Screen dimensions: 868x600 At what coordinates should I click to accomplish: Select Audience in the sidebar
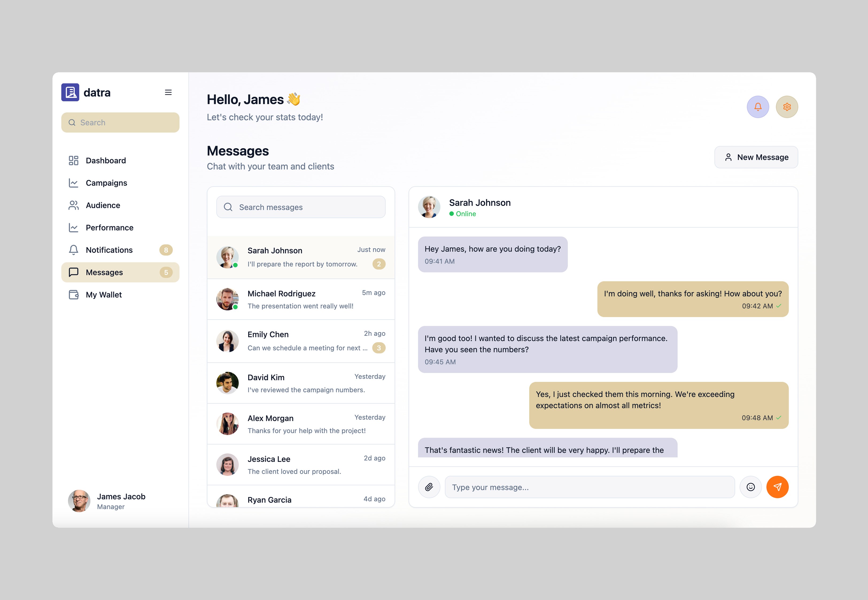(x=103, y=205)
